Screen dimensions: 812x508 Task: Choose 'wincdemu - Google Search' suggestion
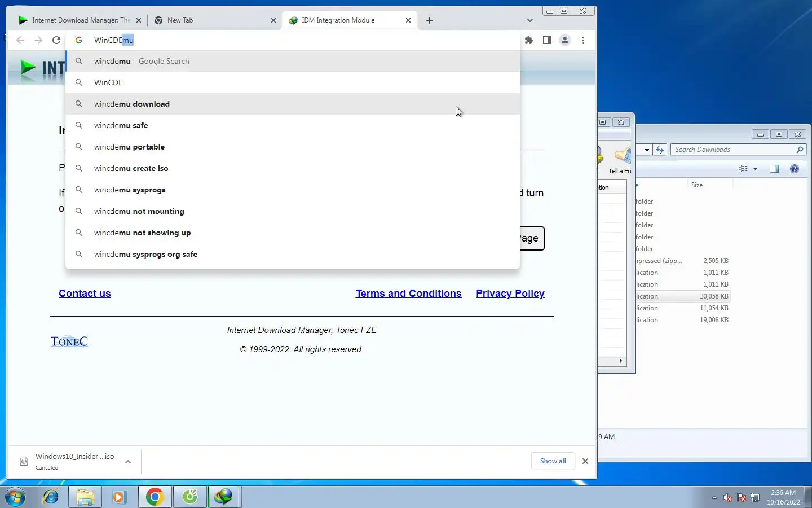coord(293,61)
